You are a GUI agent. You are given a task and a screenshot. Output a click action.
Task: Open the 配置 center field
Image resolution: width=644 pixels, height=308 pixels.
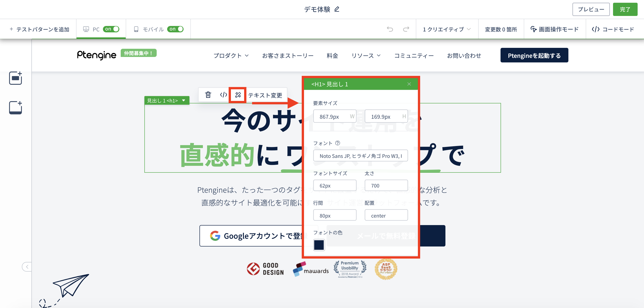[x=386, y=215]
